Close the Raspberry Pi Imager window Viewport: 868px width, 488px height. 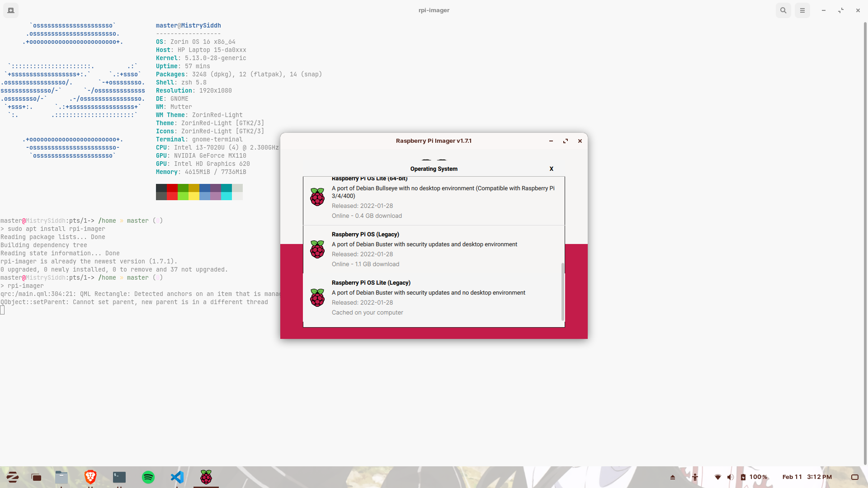click(x=580, y=141)
